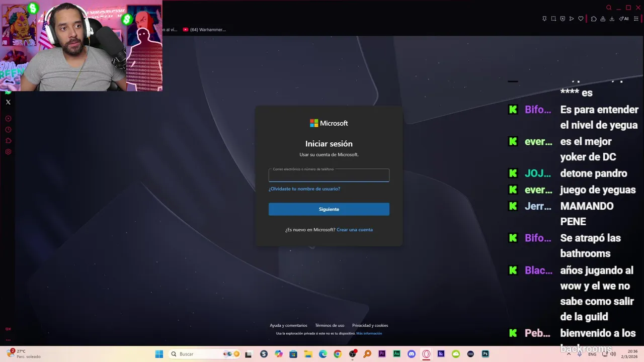Add page to bookmarks with heart icon

click(581, 19)
